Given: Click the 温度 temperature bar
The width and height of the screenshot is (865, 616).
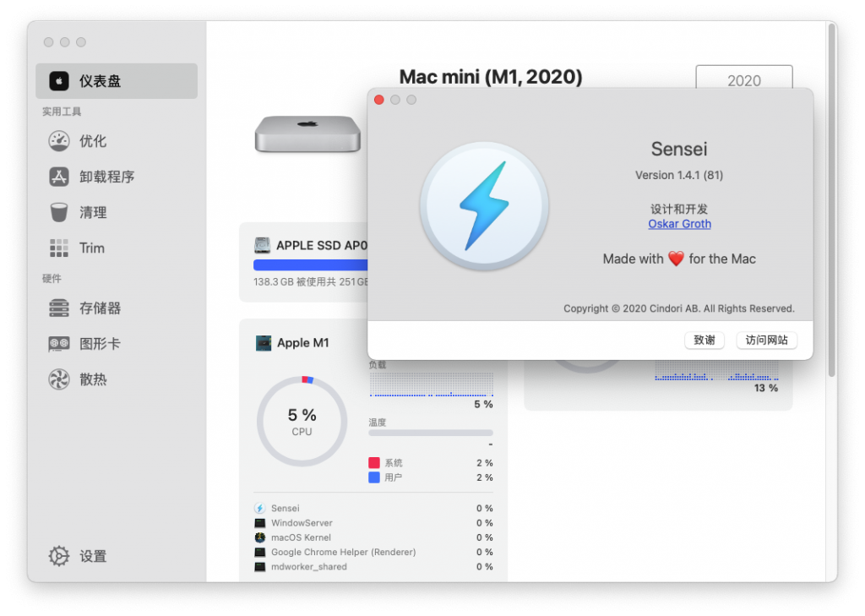Looking at the screenshot, I should (x=431, y=433).
